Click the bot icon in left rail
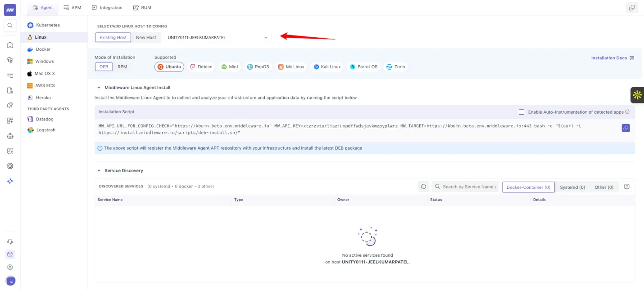The width and height of the screenshot is (644, 290). coord(10,136)
